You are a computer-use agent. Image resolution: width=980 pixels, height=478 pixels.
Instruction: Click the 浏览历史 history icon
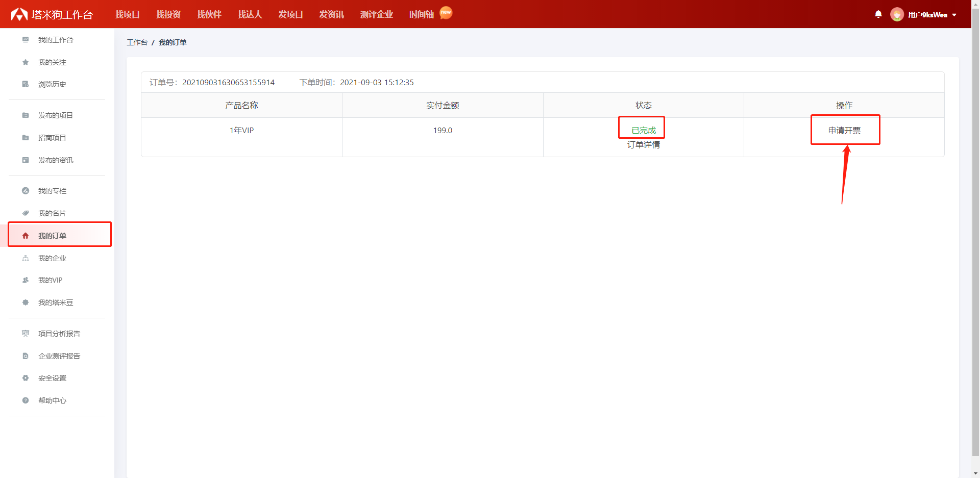tap(26, 84)
